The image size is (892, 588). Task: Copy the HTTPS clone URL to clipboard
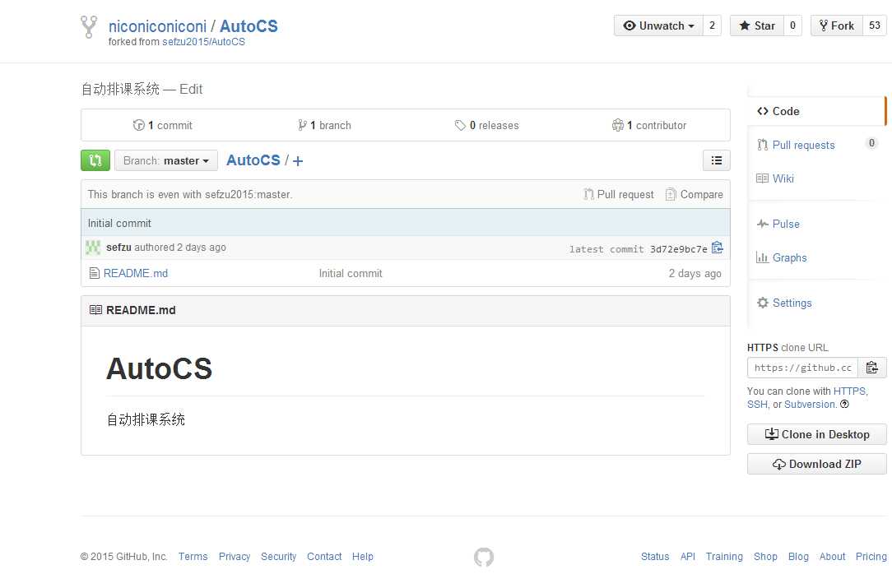[871, 368]
